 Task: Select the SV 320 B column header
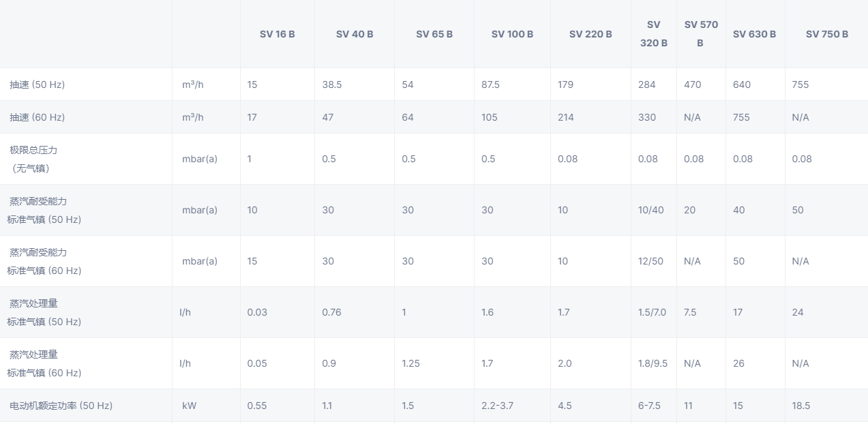pyautogui.click(x=653, y=33)
